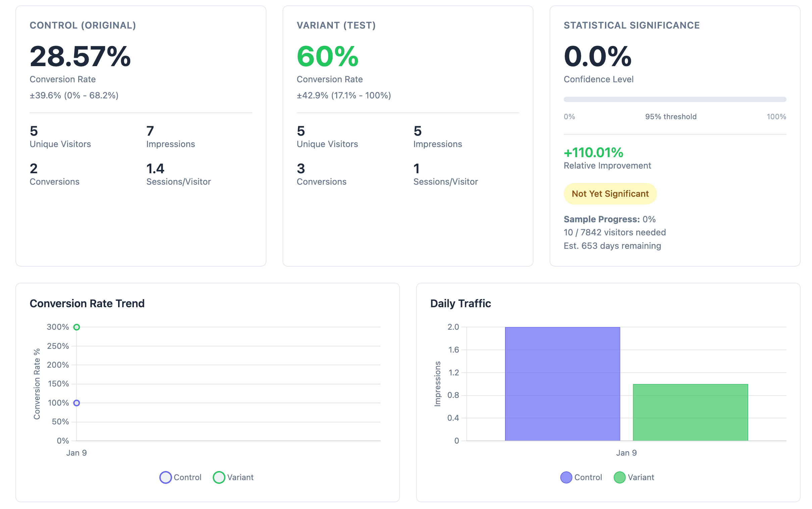The width and height of the screenshot is (812, 509).
Task: Click the variant 3 Conversions value
Action: click(301, 169)
